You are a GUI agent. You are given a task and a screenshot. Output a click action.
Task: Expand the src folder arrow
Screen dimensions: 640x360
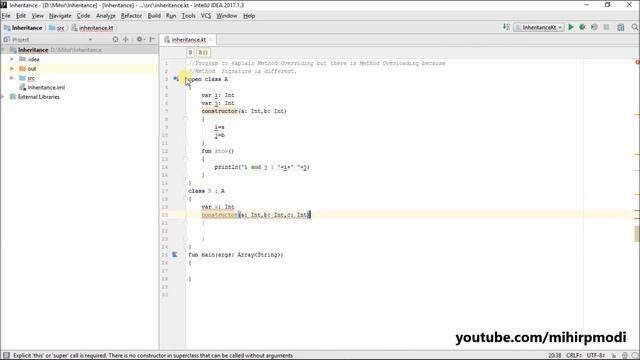coord(12,78)
